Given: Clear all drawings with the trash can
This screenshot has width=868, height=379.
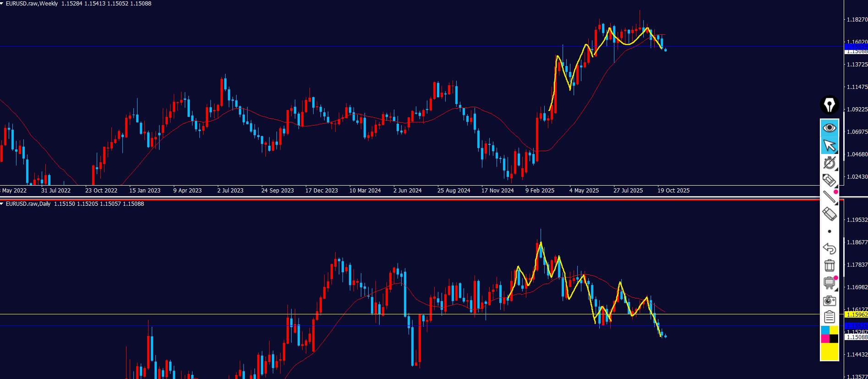Looking at the screenshot, I should 829,266.
